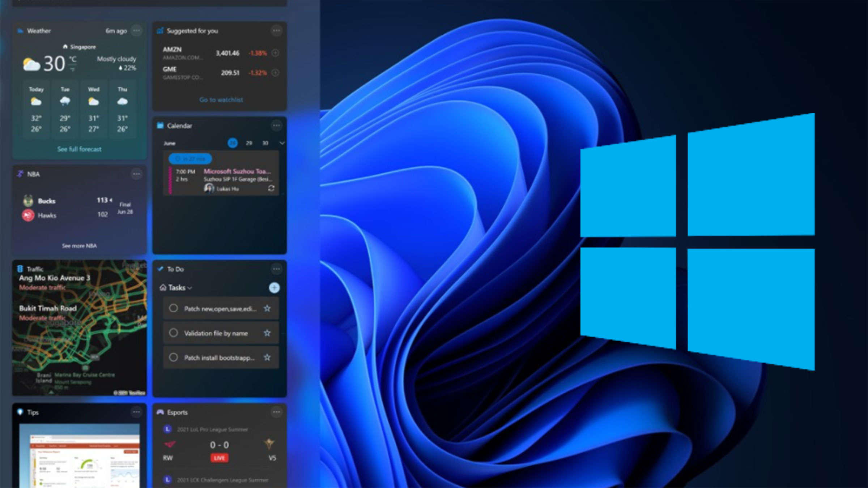Click the add-to-watchlist icon next to AMZN

coord(276,53)
